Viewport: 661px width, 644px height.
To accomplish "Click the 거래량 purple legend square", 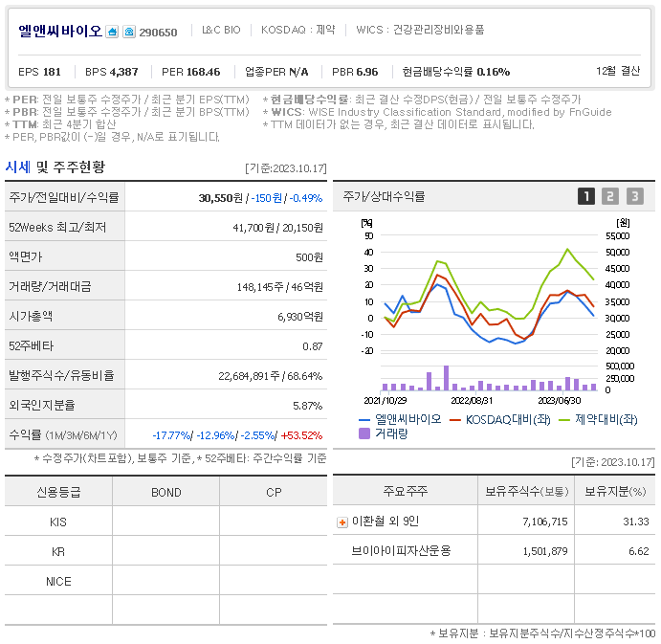I will point(364,433).
